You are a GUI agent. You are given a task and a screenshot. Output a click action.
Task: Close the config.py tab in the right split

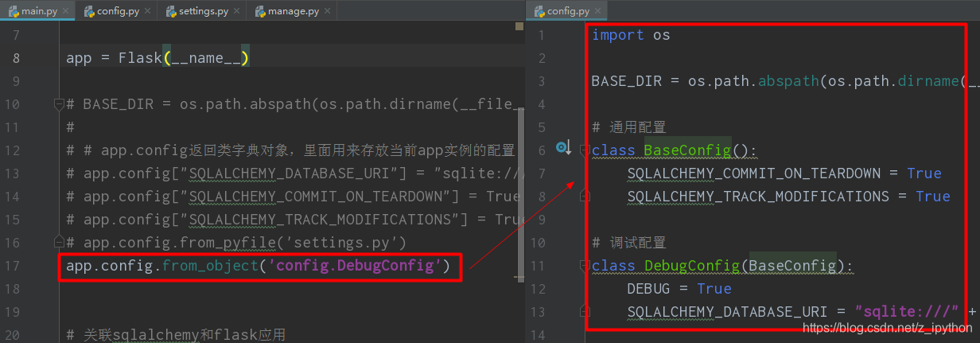coord(597,12)
